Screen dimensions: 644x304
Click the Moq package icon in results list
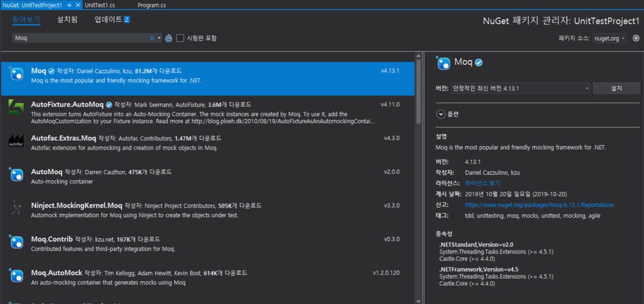(x=16, y=74)
